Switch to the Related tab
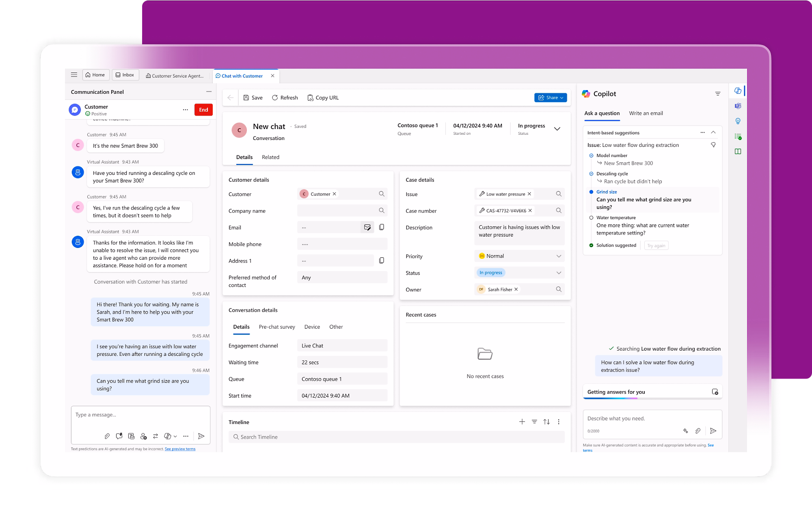 [x=270, y=157]
